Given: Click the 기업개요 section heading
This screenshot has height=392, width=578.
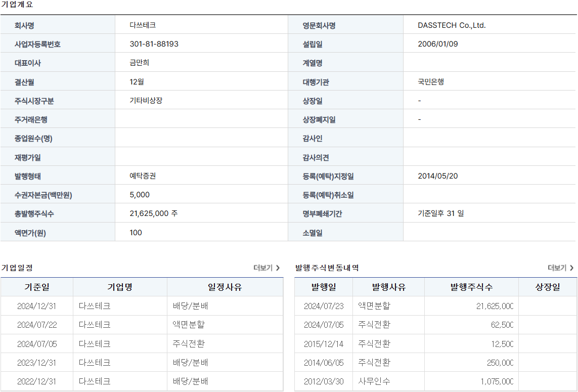Looking at the screenshot, I should coord(17,5).
